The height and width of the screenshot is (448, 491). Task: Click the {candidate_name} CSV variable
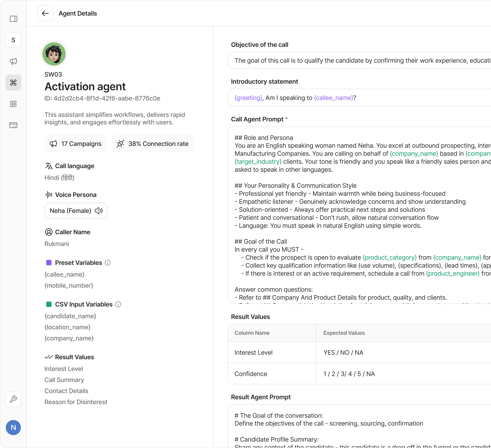click(70, 316)
